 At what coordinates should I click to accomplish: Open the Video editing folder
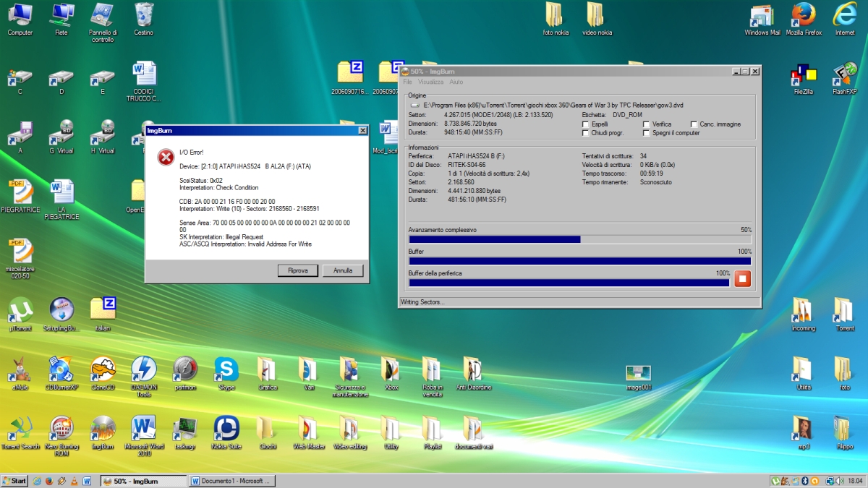(349, 432)
